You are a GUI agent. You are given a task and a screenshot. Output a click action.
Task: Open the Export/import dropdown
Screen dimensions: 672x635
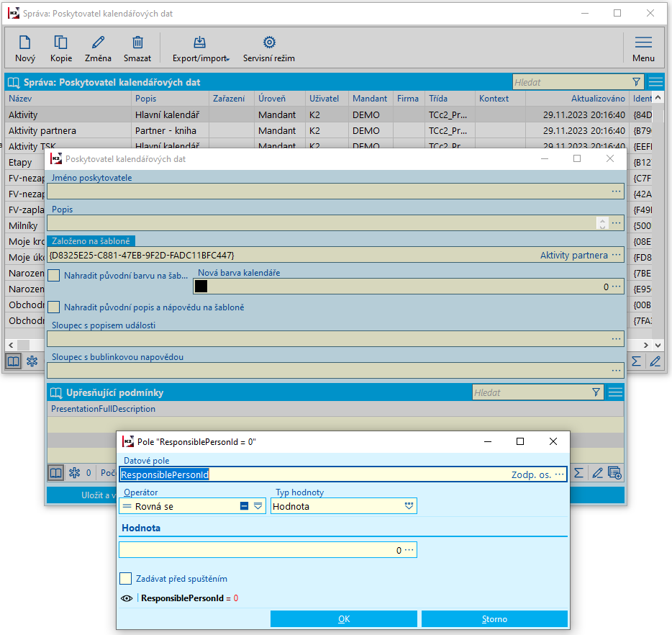(200, 49)
